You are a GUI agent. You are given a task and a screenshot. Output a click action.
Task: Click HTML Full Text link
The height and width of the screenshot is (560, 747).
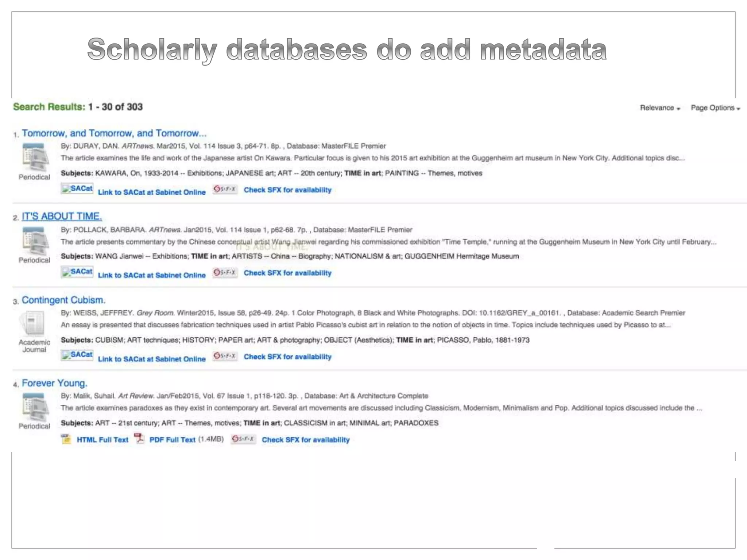click(x=102, y=440)
